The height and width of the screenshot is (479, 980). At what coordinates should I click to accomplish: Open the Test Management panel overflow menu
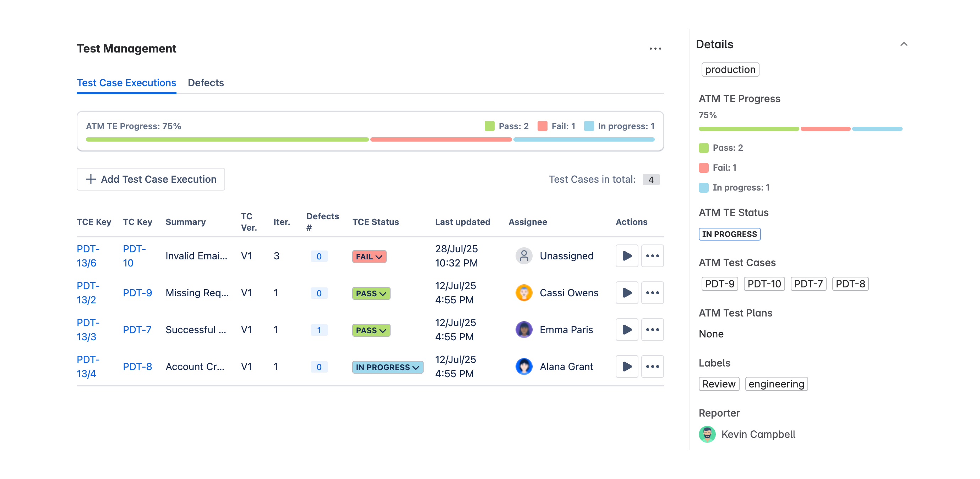coord(655,48)
